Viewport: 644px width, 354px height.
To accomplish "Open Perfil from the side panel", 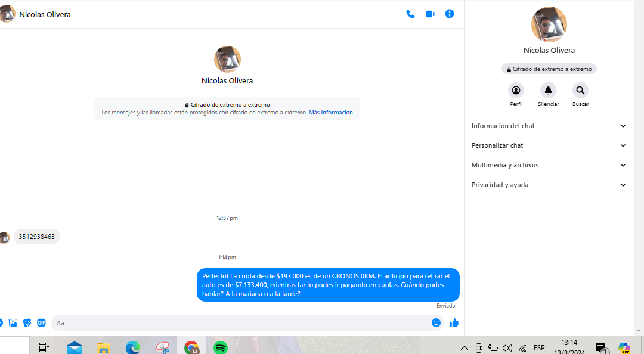I will tap(516, 91).
